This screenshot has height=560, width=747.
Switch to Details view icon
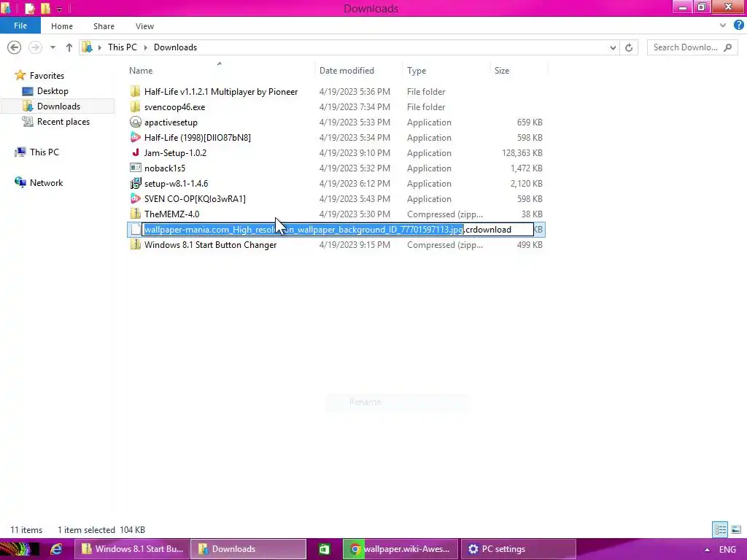coord(720,529)
